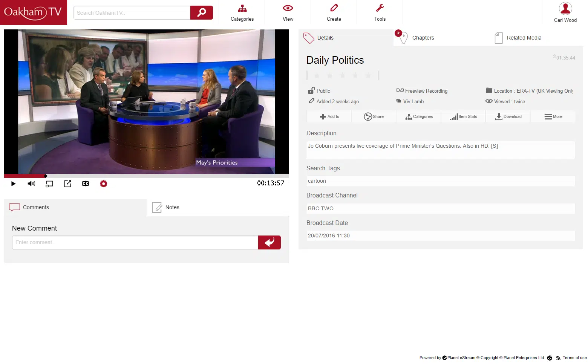This screenshot has height=364, width=588.
Task: Open Categories for this item
Action: click(x=419, y=116)
